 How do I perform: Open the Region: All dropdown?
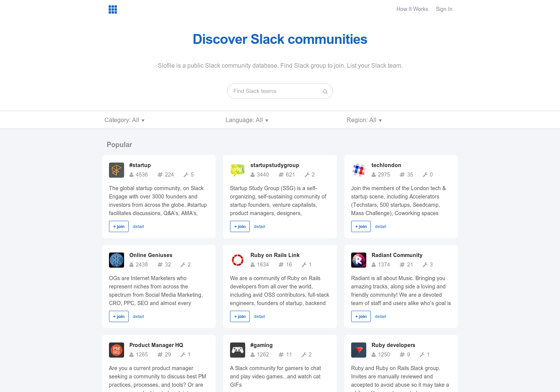364,120
